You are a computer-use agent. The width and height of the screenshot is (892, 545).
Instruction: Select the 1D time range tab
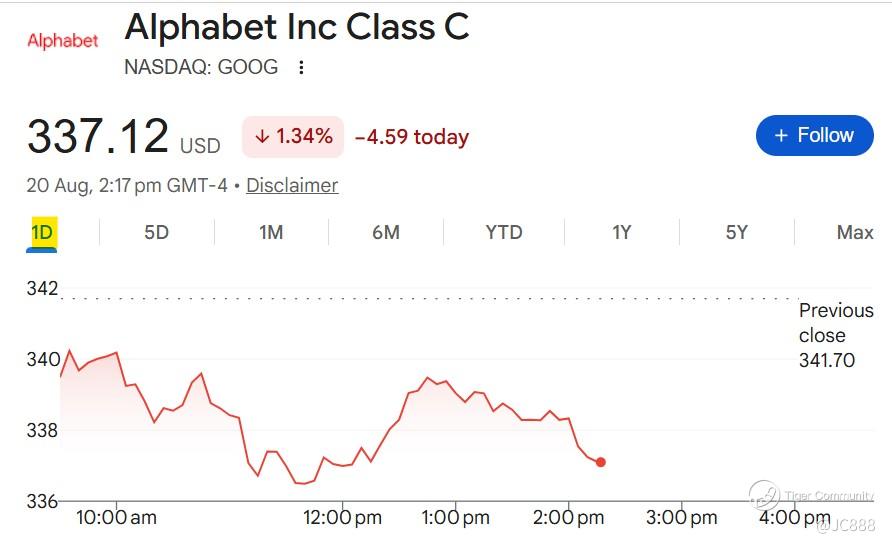[42, 233]
